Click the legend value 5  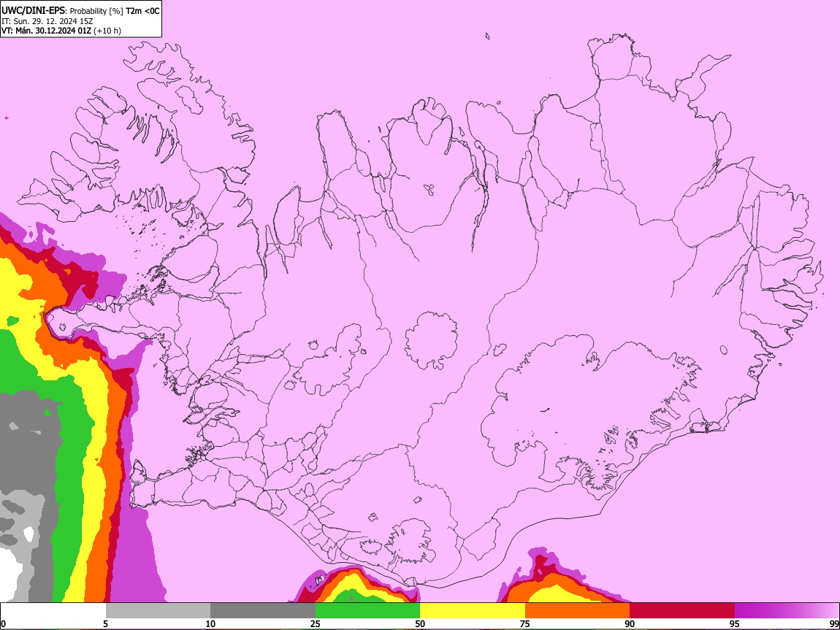coord(105,623)
